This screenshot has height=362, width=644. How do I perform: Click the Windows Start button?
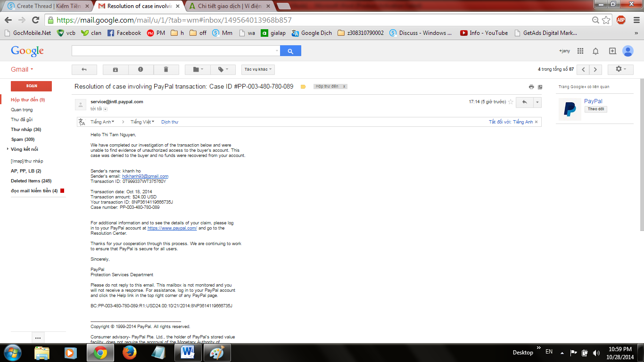[12, 353]
